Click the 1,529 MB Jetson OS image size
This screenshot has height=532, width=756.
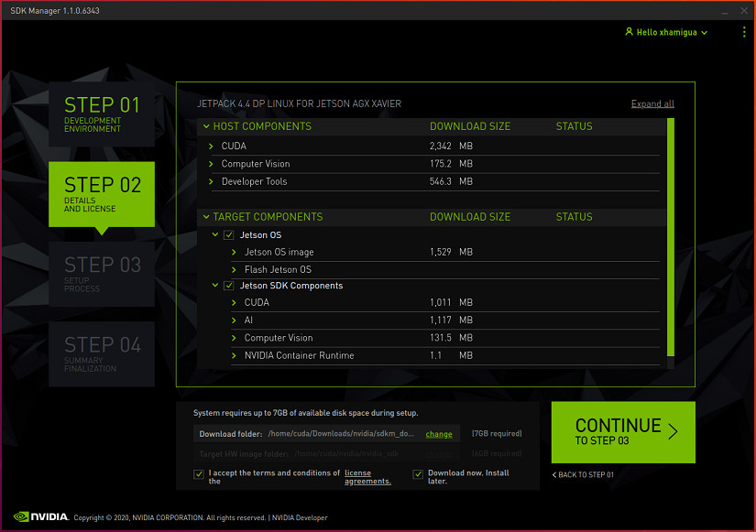(451, 252)
